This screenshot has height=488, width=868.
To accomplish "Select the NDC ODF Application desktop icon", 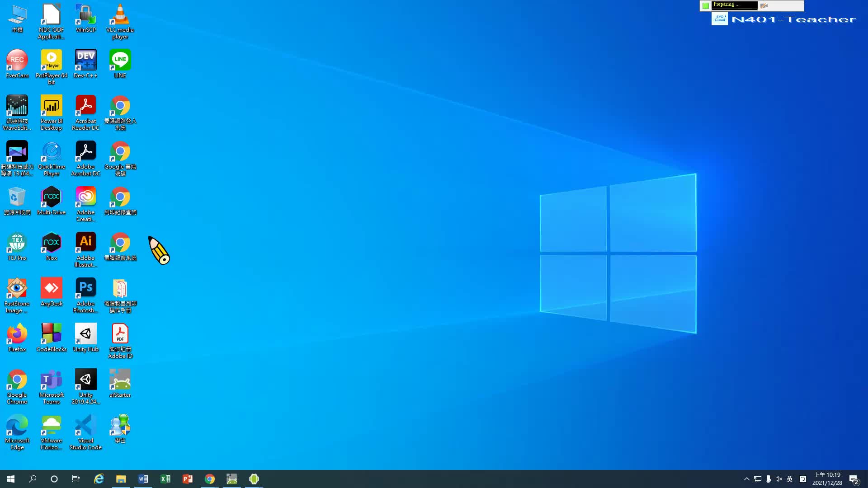I will point(51,22).
